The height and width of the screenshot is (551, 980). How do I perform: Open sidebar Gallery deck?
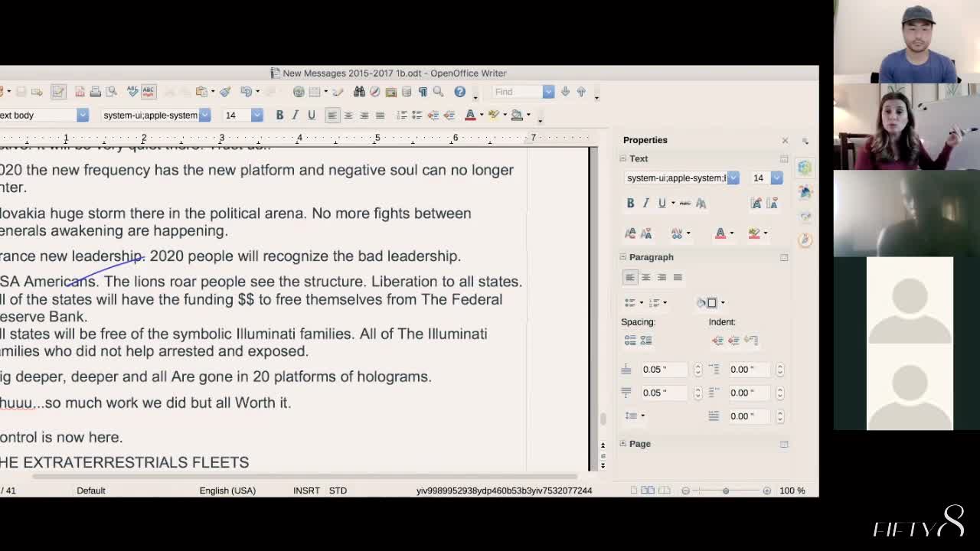[805, 217]
